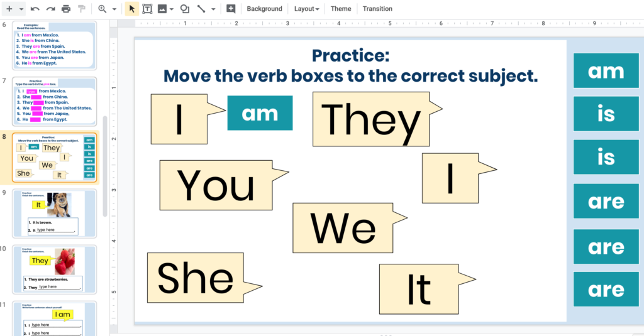Click the paint format icon
The image size is (644, 336).
82,9
